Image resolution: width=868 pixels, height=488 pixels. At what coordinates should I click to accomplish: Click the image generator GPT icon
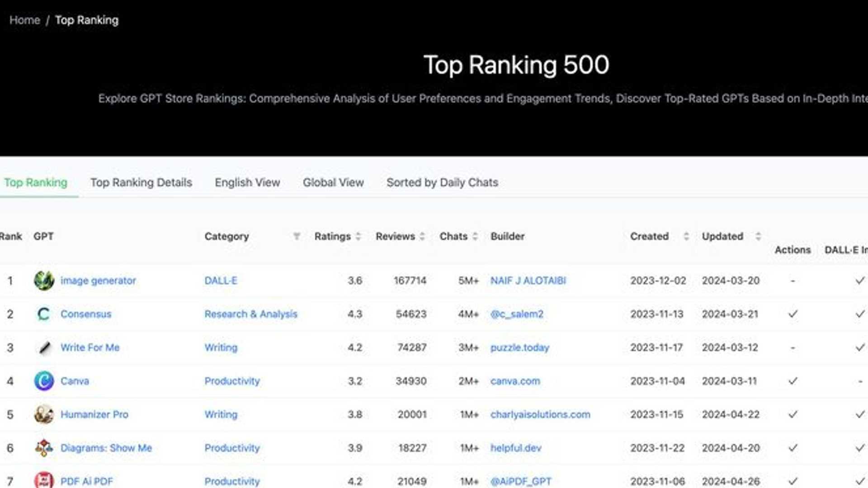(43, 280)
